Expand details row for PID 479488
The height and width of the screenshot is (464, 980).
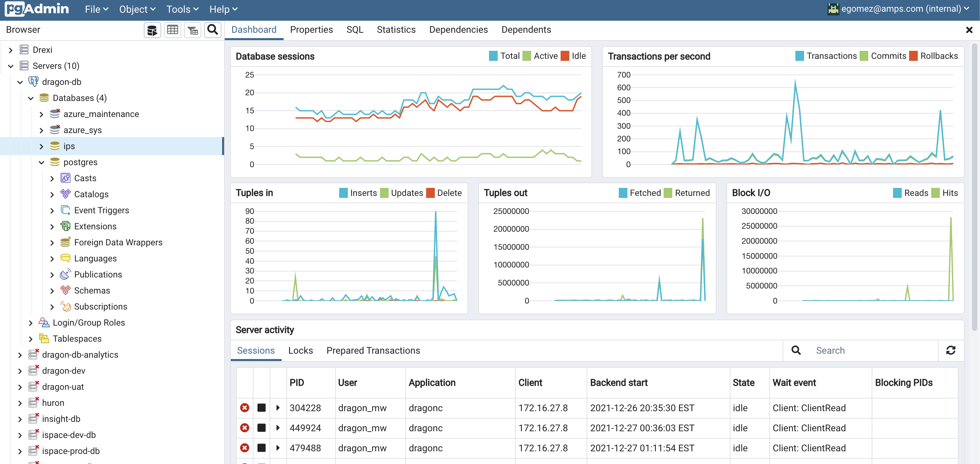coord(278,448)
